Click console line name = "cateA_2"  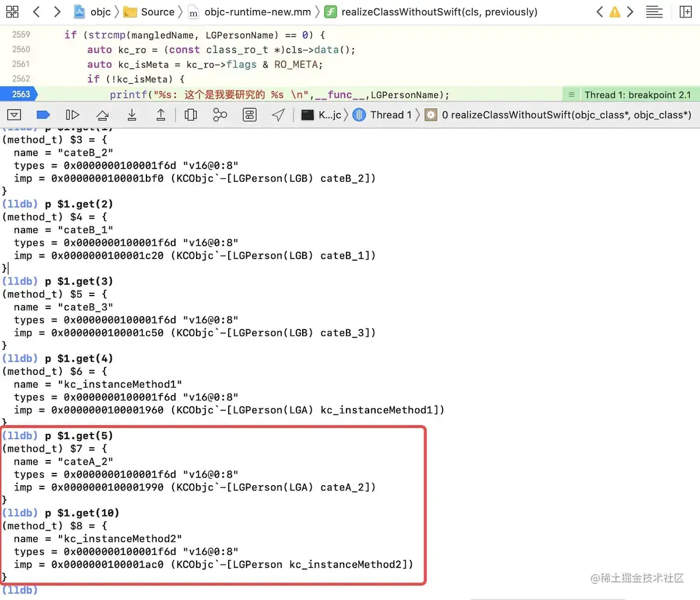[64, 462]
